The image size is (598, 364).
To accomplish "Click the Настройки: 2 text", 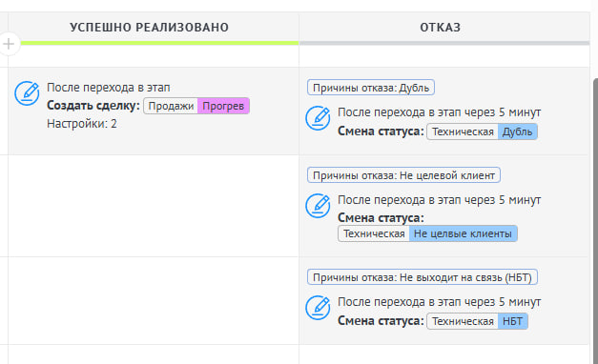I will [82, 124].
